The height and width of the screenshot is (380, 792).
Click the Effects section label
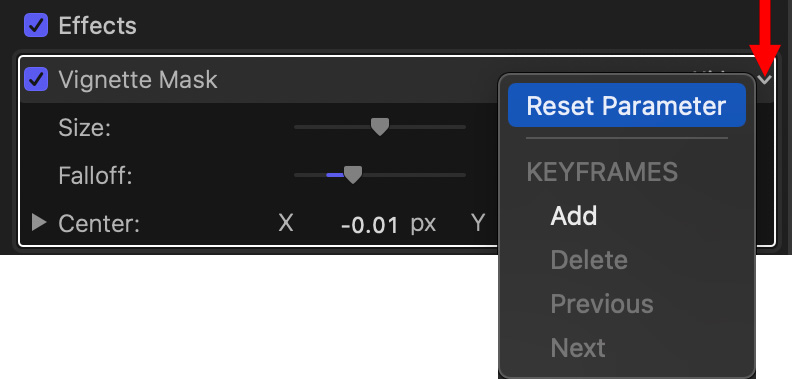tap(97, 25)
